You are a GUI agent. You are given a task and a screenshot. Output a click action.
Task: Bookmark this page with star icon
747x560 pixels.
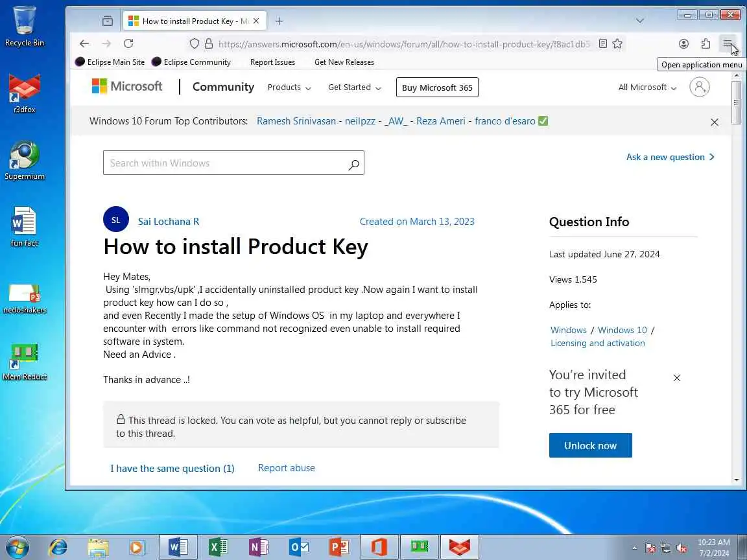click(617, 44)
